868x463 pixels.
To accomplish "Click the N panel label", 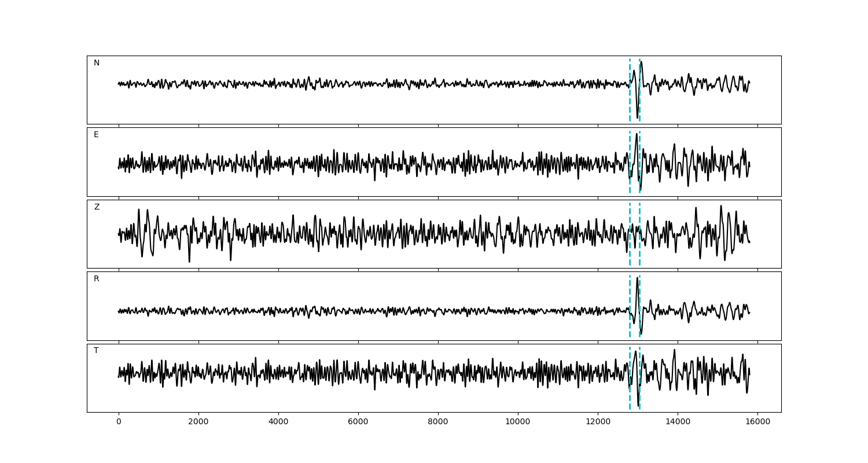I will point(97,63).
